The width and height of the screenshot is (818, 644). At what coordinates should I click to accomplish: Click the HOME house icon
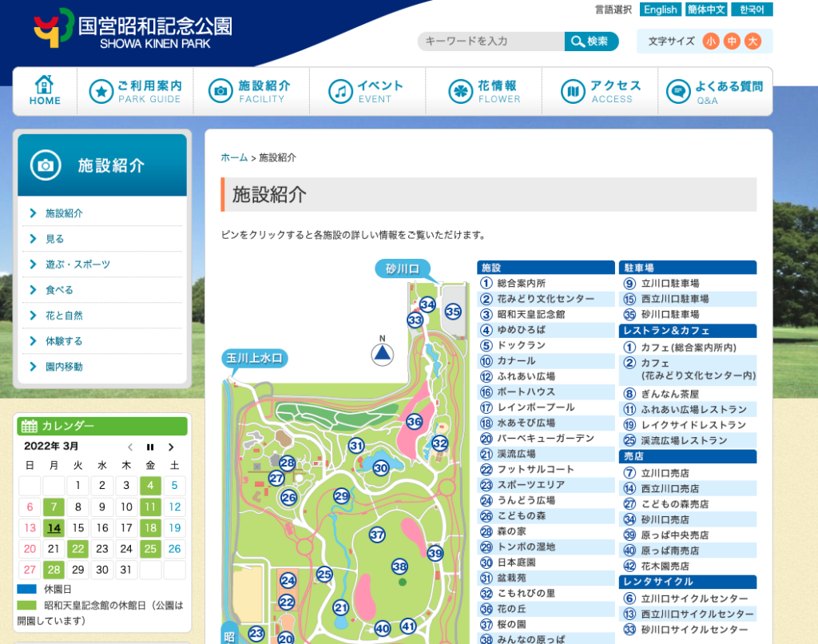pos(45,89)
